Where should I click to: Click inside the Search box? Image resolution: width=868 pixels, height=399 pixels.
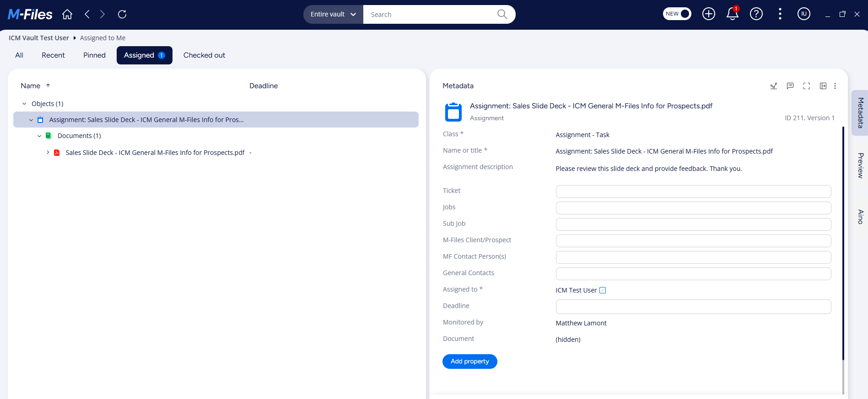click(430, 14)
